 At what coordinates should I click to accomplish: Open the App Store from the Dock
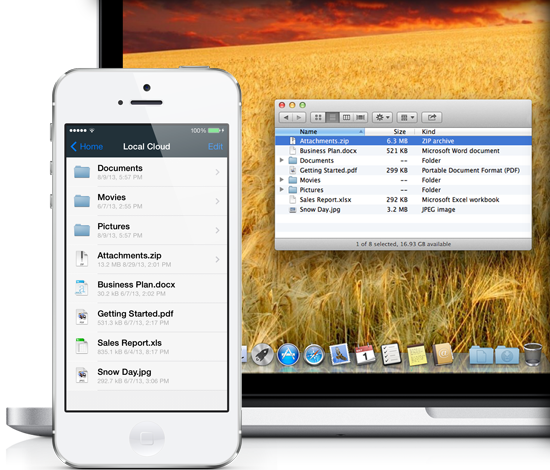[x=288, y=355]
